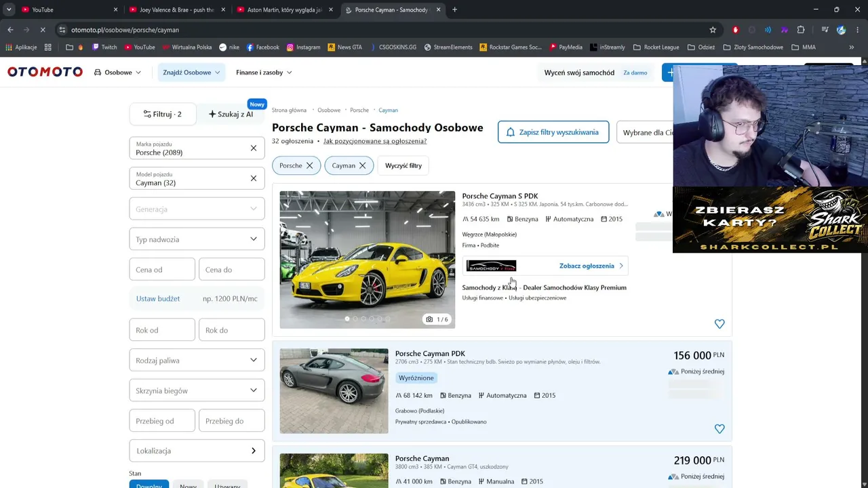The height and width of the screenshot is (488, 868).
Task: Focus the Przebieg do input
Action: [232, 421]
